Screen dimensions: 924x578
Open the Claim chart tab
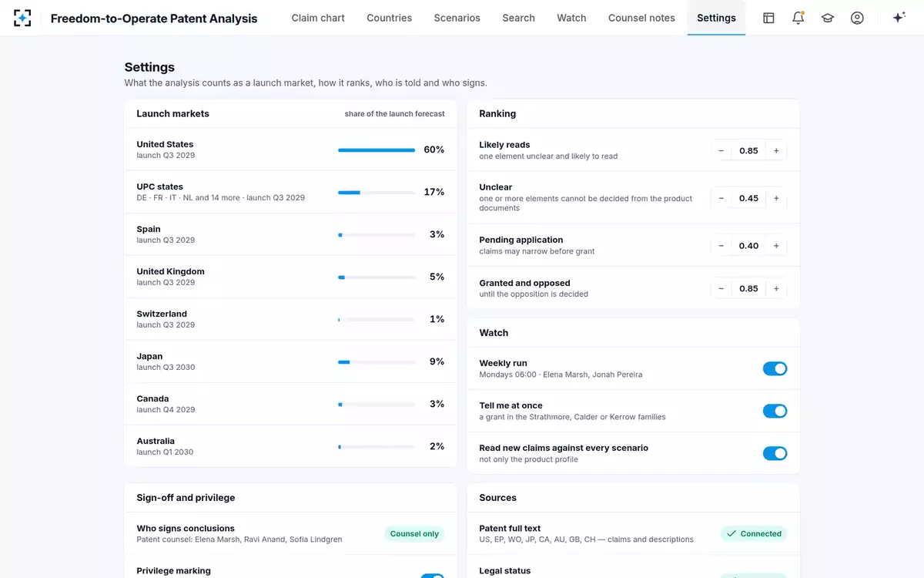318,18
